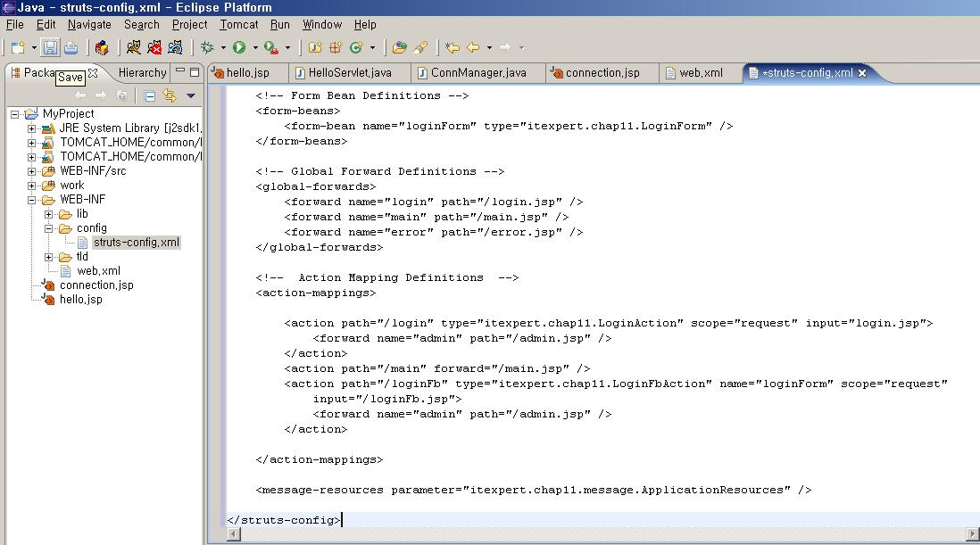Click the Debug bug icon

point(207,47)
